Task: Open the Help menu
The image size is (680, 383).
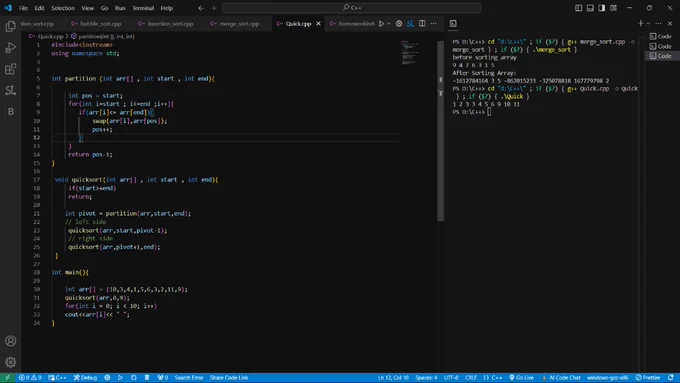Action: pos(167,8)
